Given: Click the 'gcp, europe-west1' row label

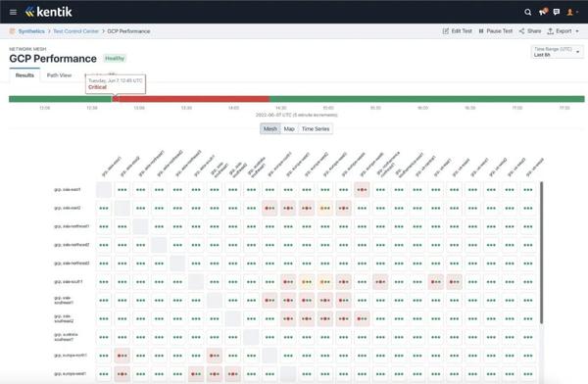Looking at the screenshot, I should 71,373.
